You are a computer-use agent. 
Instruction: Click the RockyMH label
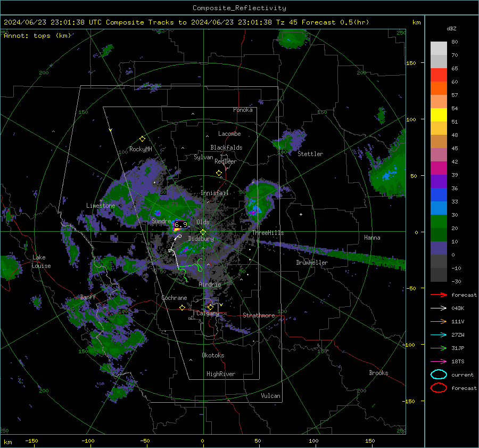tap(141, 149)
